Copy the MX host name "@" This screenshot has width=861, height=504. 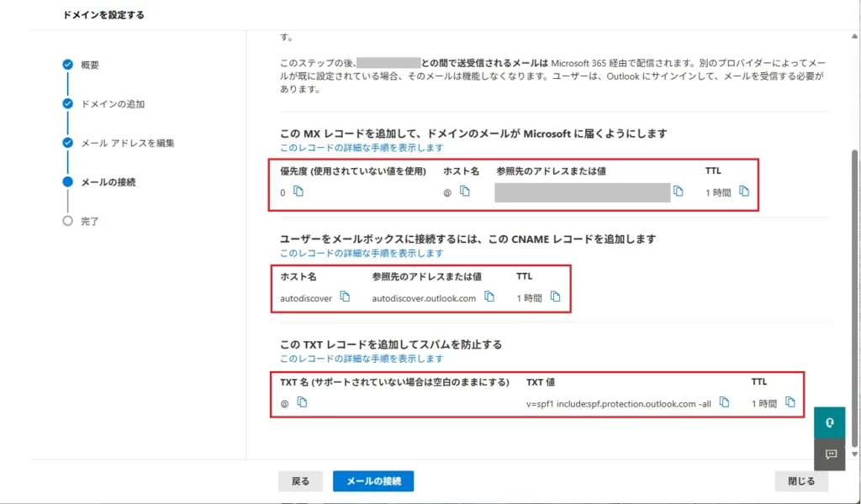coord(465,191)
